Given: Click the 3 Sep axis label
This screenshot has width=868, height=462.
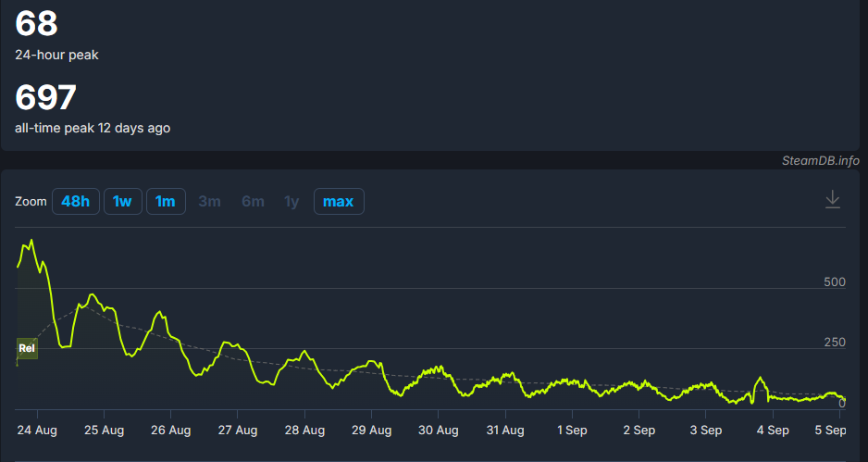Looking at the screenshot, I should (706, 430).
